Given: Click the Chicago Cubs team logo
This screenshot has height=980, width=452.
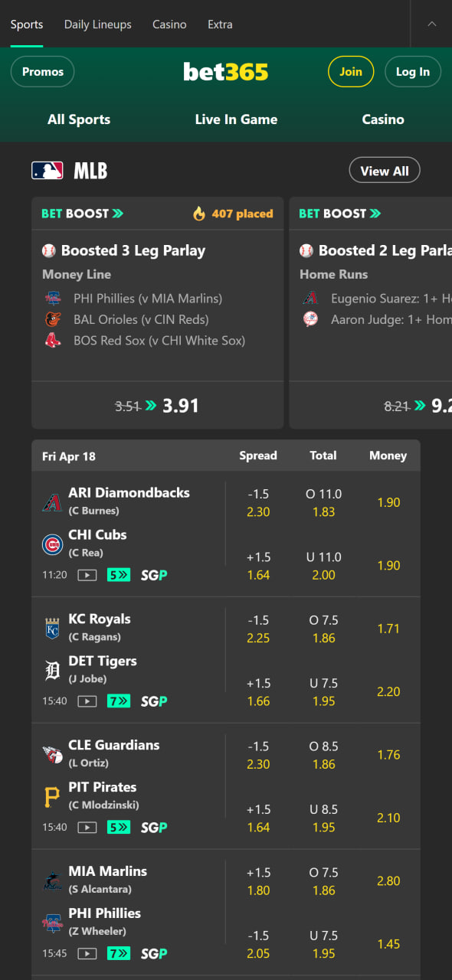Looking at the screenshot, I should [x=52, y=544].
